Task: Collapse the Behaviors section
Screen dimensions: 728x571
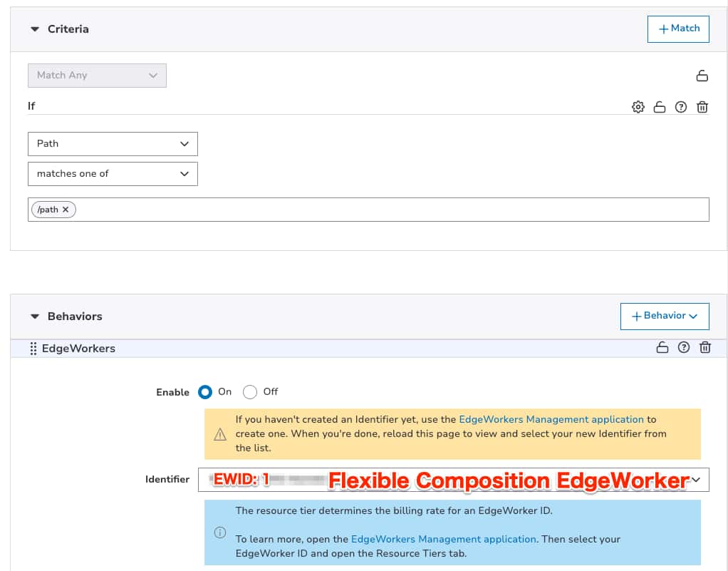Action: [35, 317]
